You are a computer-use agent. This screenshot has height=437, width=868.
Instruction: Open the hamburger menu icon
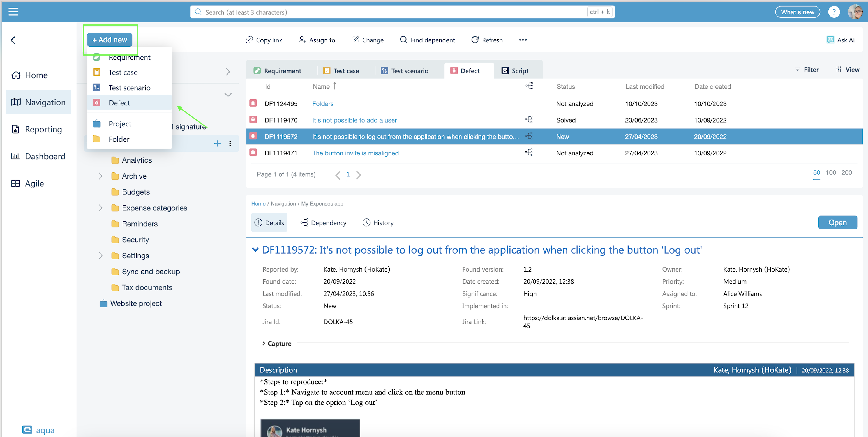pos(13,12)
